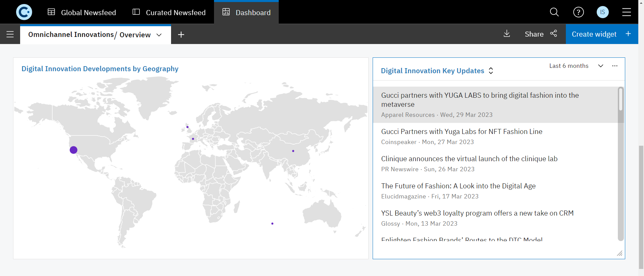
Task: Open Digital Innovation Developments by Geography title
Action: [x=100, y=69]
